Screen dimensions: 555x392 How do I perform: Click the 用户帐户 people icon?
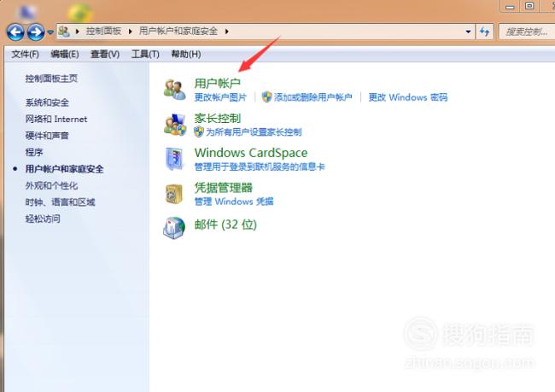tap(174, 89)
